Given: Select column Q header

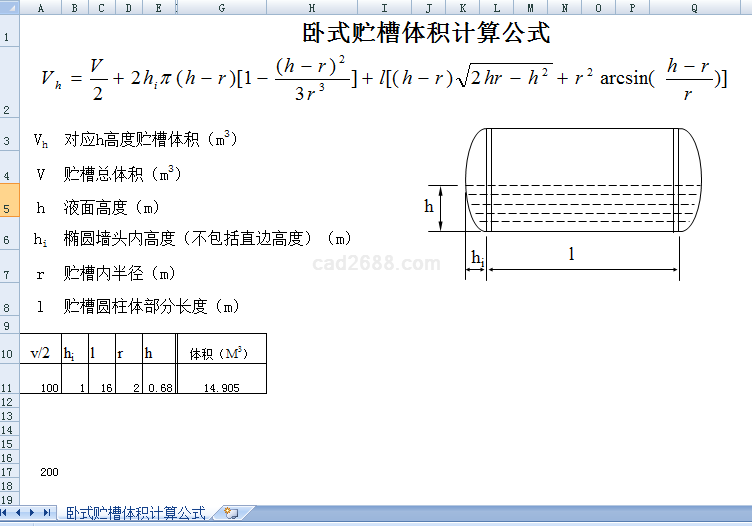Looking at the screenshot, I should (x=694, y=7).
